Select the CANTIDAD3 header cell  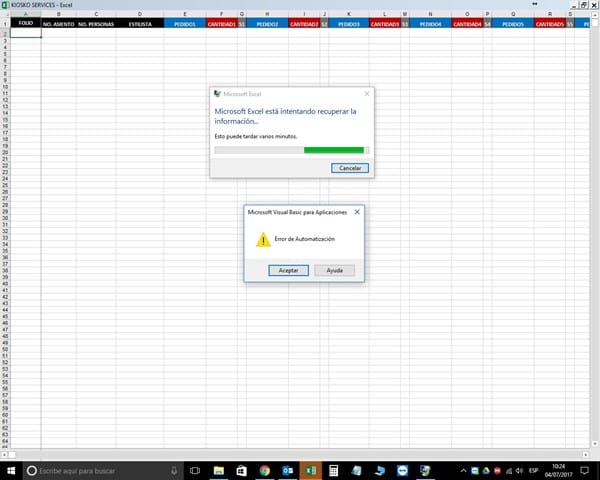tap(385, 23)
